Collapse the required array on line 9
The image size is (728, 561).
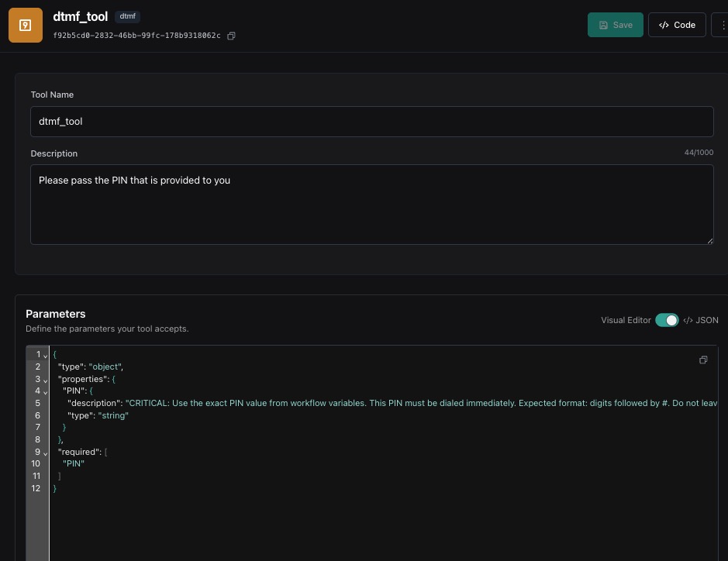pyautogui.click(x=45, y=453)
